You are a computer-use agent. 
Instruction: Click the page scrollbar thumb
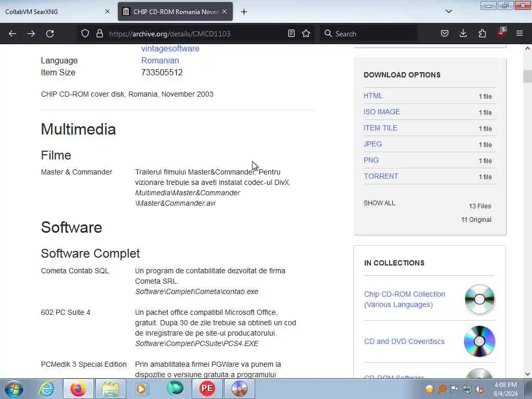click(527, 76)
